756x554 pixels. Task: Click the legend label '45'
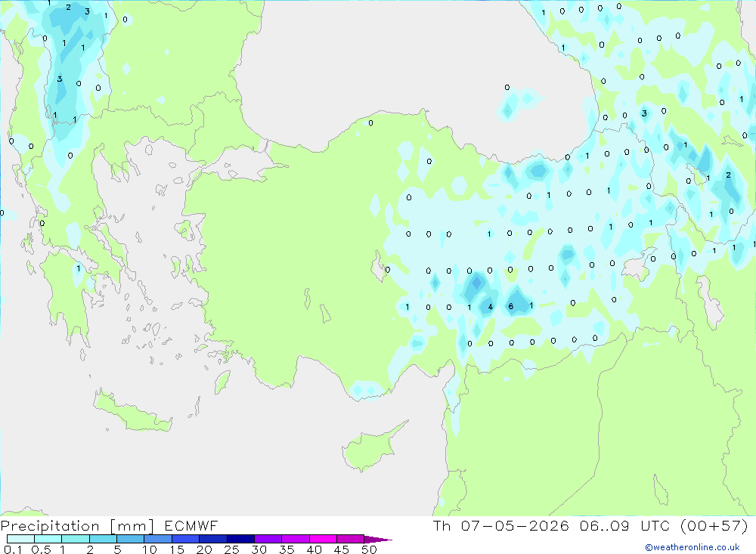click(342, 549)
